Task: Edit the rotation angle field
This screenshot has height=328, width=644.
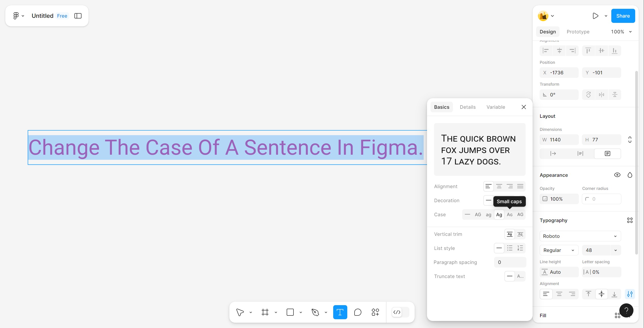Action: [559, 95]
